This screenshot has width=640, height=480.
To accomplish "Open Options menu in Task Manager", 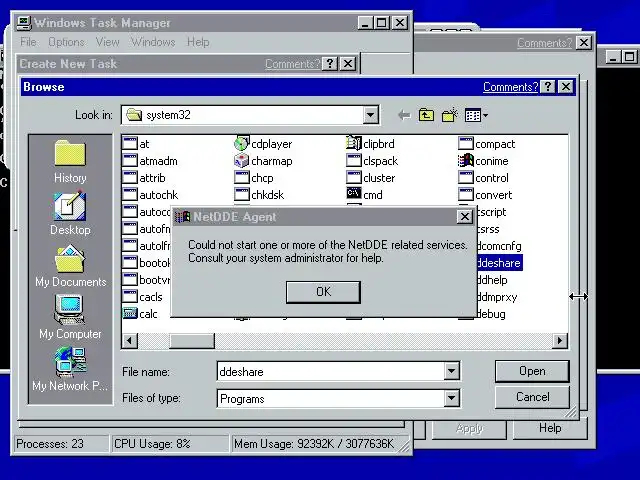I will click(x=66, y=42).
